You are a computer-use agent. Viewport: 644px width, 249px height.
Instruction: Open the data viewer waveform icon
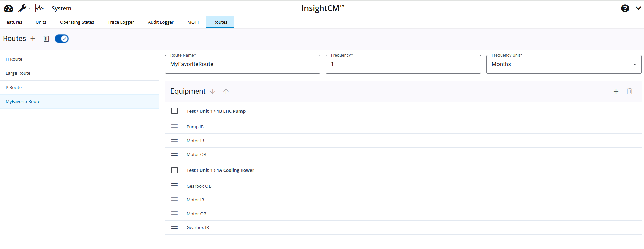(x=39, y=8)
